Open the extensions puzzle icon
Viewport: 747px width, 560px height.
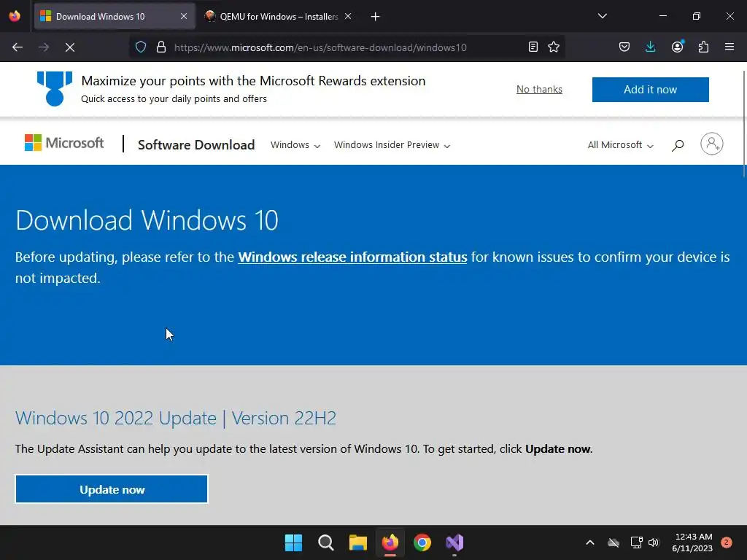tap(704, 47)
